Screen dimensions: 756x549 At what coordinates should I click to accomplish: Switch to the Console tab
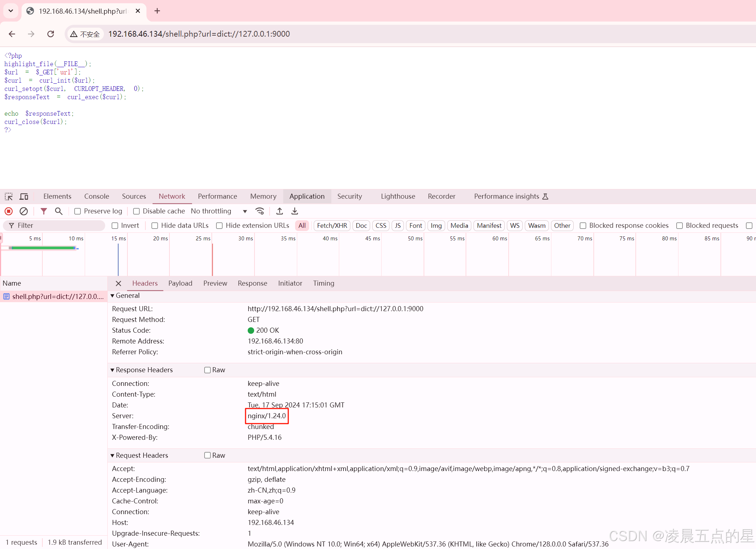(x=97, y=197)
